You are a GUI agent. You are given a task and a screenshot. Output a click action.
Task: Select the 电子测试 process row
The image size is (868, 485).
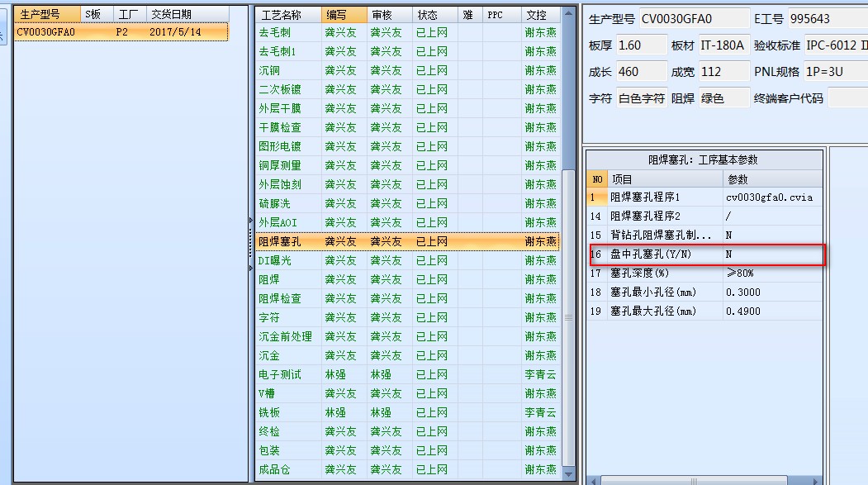[408, 374]
